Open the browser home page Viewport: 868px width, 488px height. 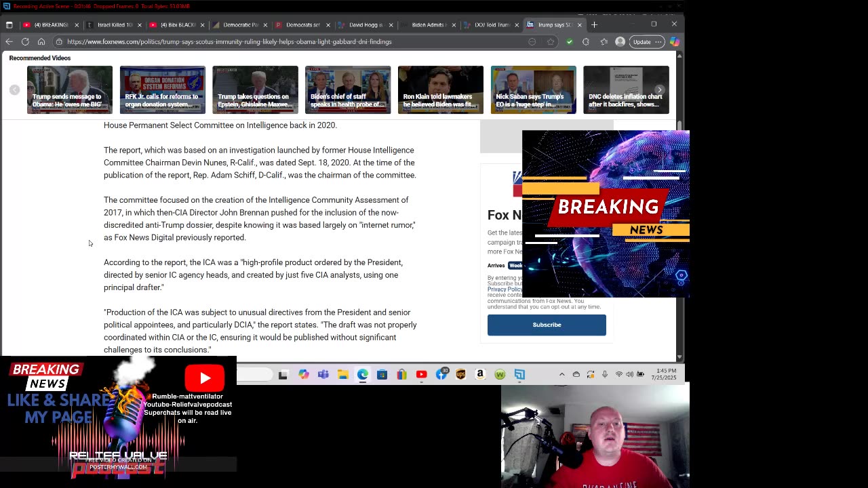pyautogui.click(x=41, y=42)
